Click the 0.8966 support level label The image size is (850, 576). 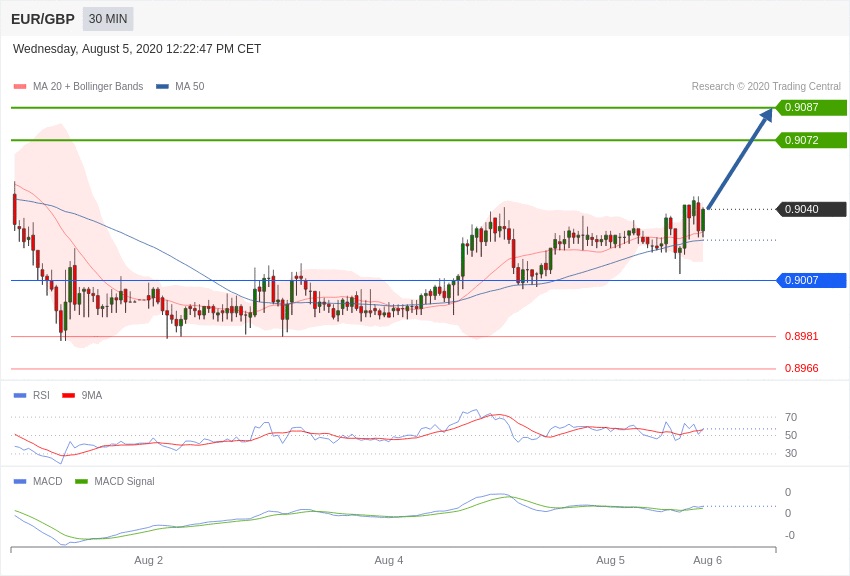click(x=801, y=368)
